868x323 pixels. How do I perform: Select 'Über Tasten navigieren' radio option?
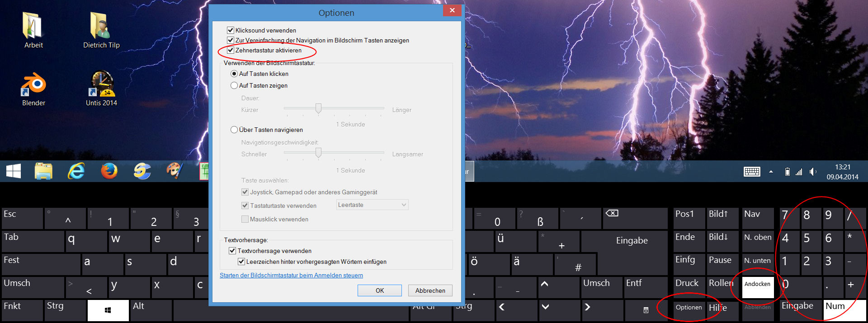(234, 130)
